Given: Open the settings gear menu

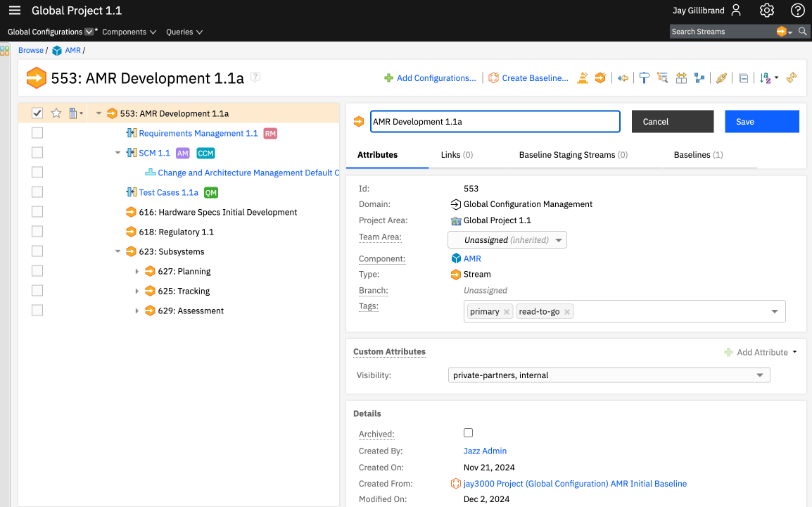Looking at the screenshot, I should (766, 11).
